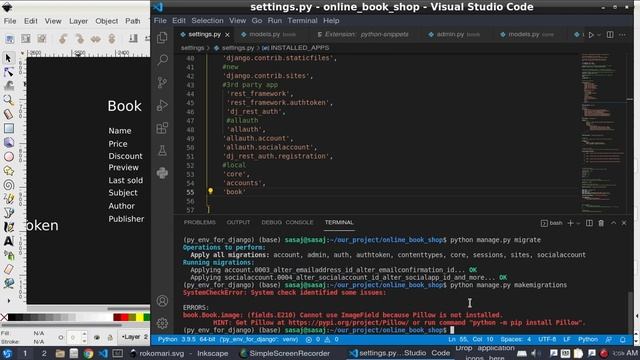Add a new terminal with plus
Screen dimensions: 640x360
click(x=571, y=223)
